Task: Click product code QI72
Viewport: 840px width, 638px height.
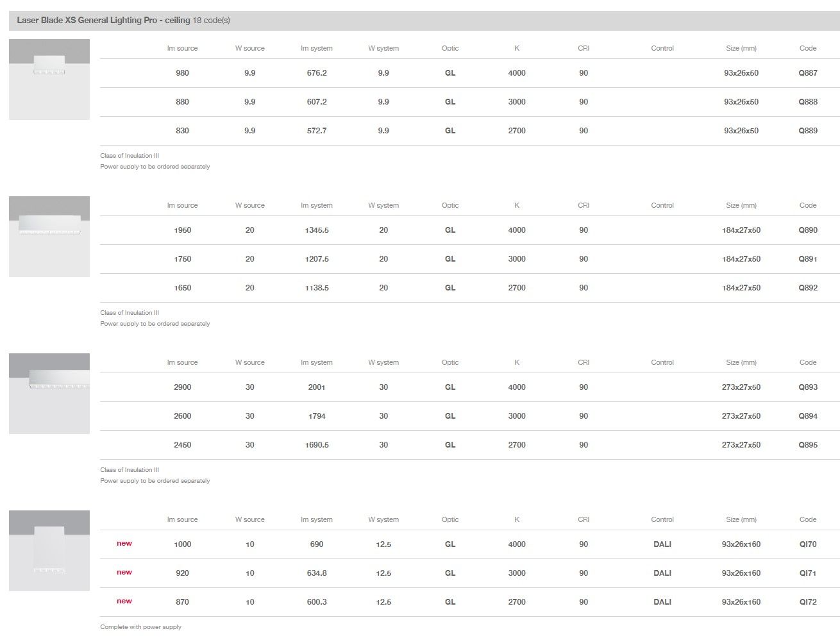Action: point(807,602)
